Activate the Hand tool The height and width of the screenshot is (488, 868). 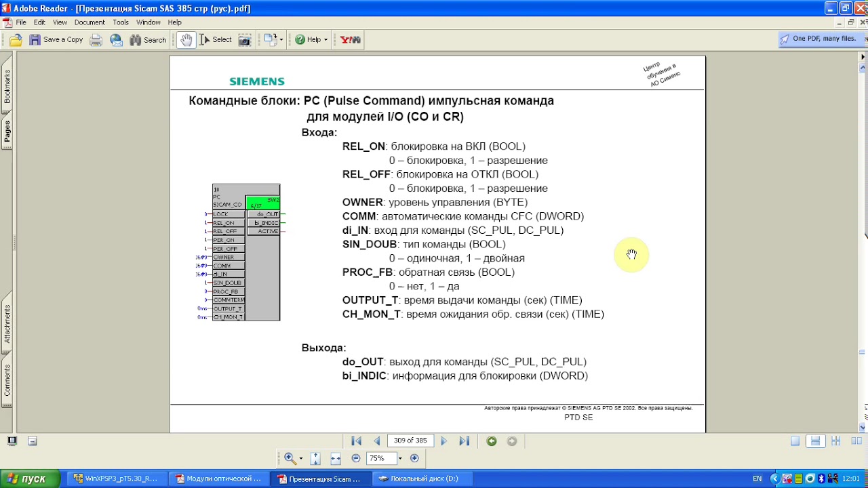(x=186, y=40)
